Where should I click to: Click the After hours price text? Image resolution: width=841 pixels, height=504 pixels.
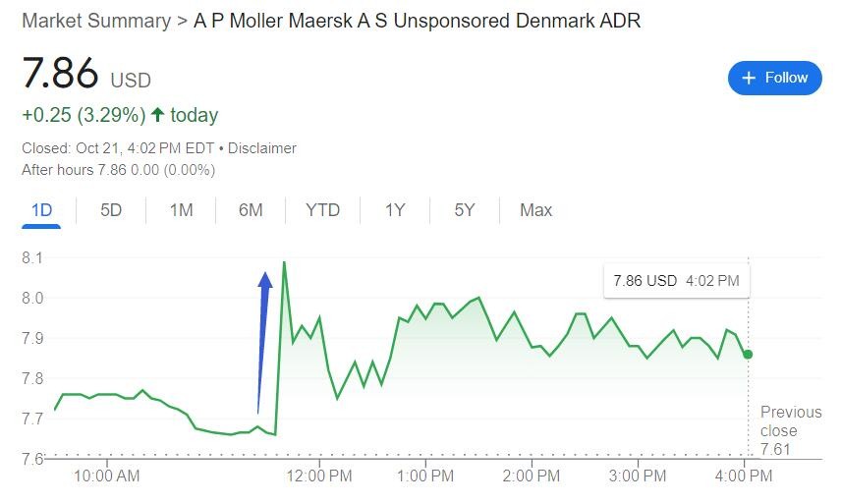(x=118, y=170)
